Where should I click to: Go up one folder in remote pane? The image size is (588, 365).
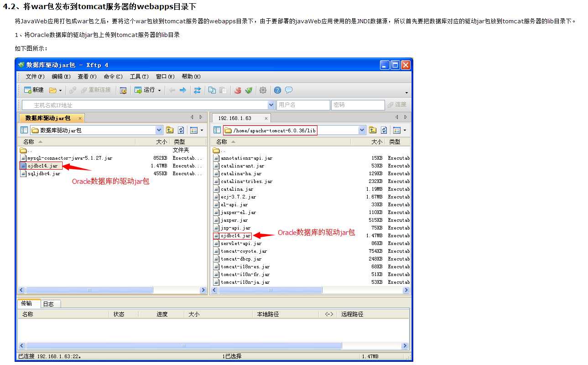click(373, 130)
